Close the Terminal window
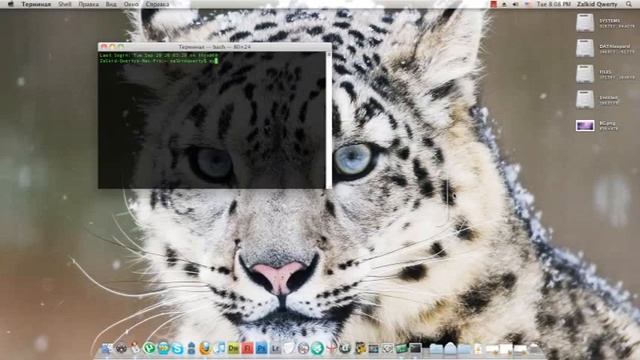 coord(104,47)
